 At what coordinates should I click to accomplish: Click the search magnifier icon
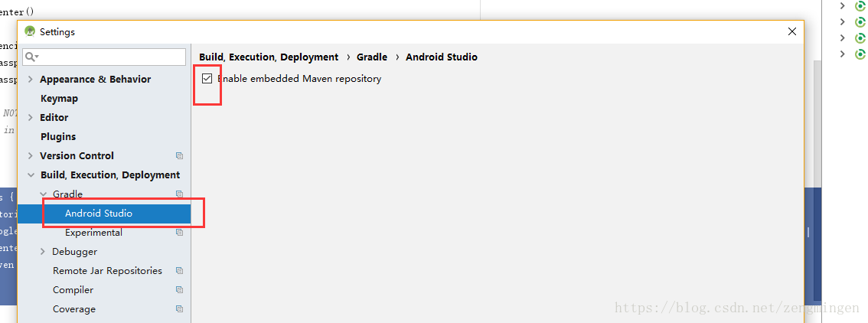[31, 57]
